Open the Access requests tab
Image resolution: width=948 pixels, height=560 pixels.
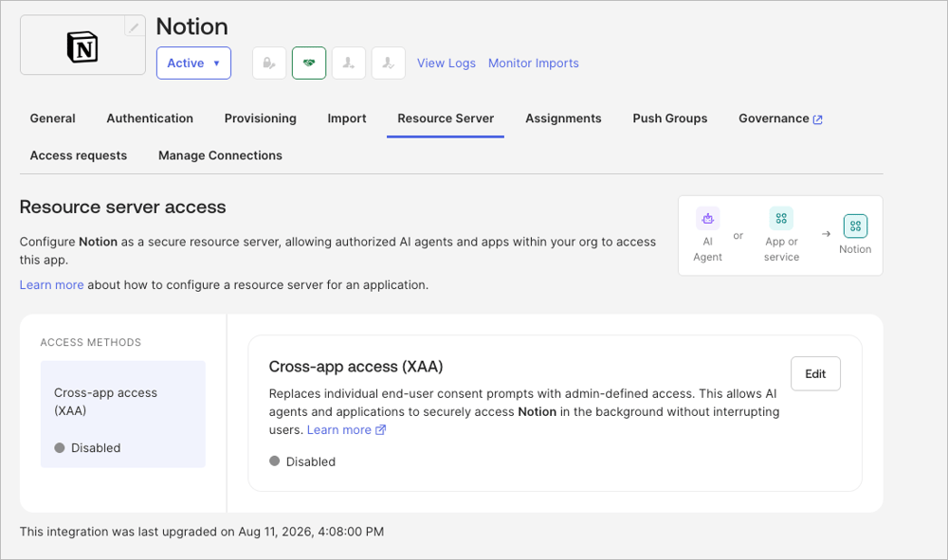coord(79,155)
